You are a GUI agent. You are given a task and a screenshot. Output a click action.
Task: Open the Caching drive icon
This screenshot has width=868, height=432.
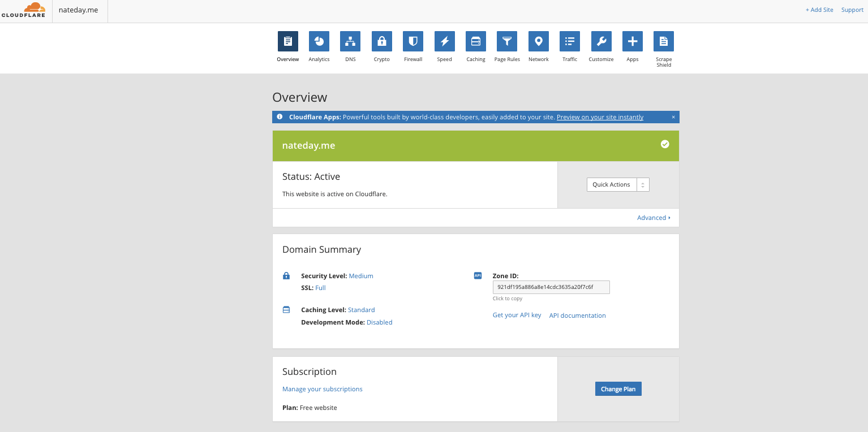(x=476, y=41)
